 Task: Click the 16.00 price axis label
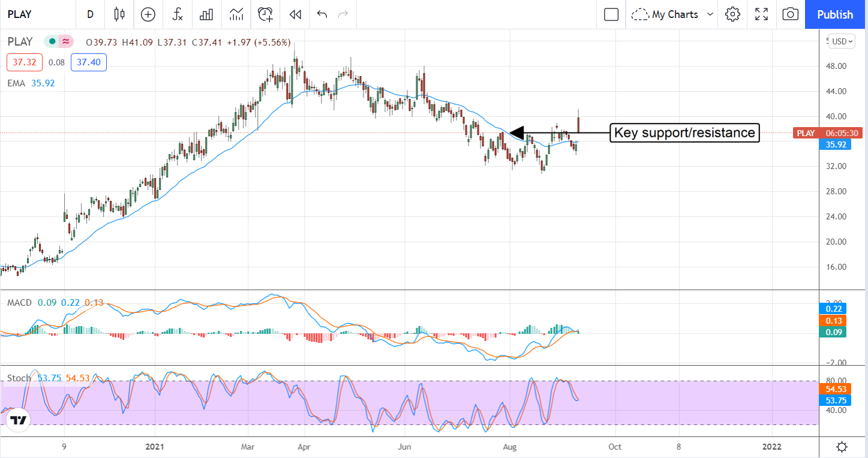pyautogui.click(x=836, y=267)
